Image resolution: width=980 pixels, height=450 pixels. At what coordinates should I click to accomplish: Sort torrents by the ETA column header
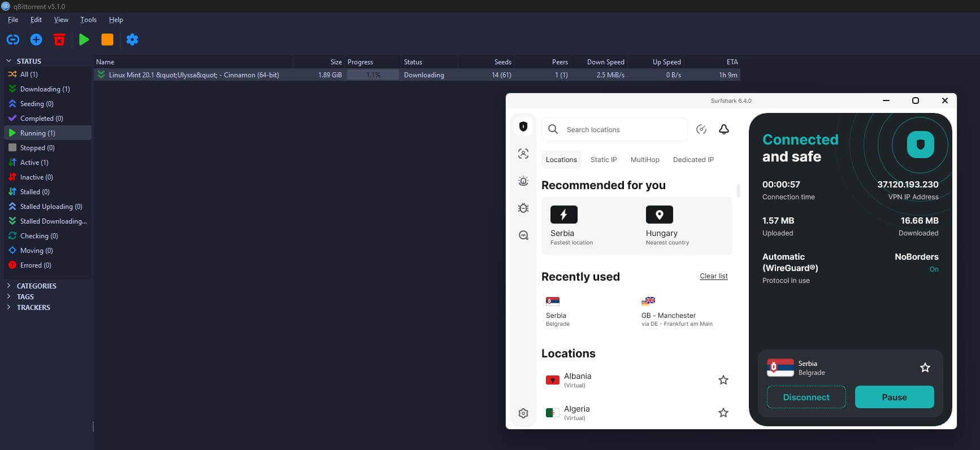[x=712, y=62]
